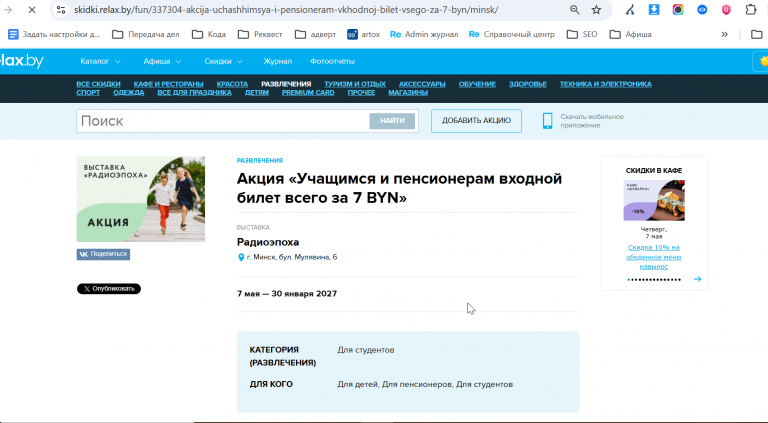Open the 'МАГАЗИНЫ' category

(408, 93)
